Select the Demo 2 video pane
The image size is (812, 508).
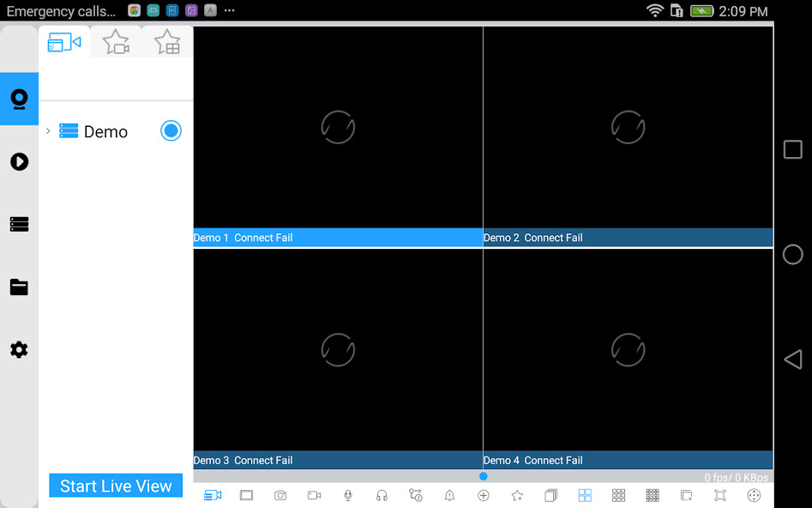pos(629,127)
